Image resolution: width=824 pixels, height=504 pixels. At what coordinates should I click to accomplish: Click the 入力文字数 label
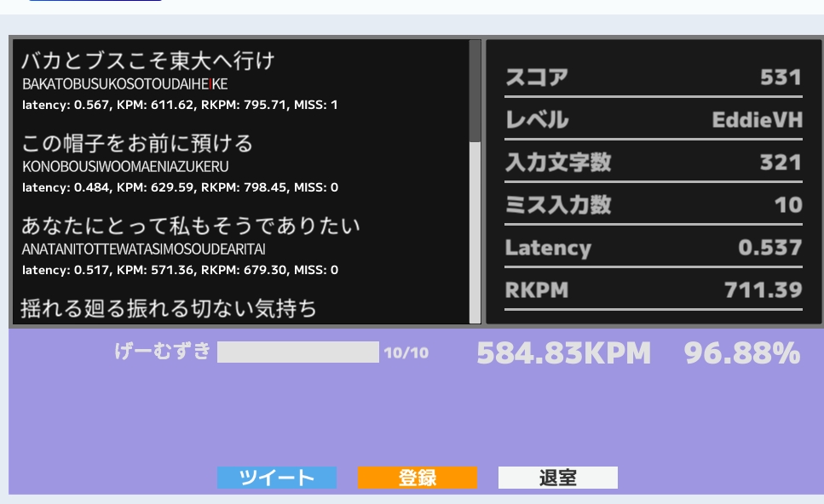[558, 163]
